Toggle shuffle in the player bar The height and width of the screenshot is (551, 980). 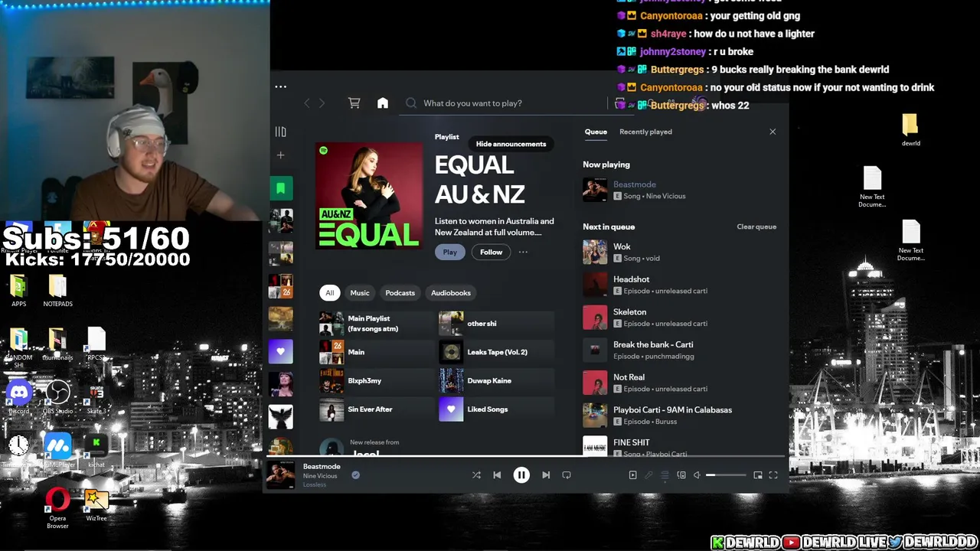pyautogui.click(x=476, y=475)
